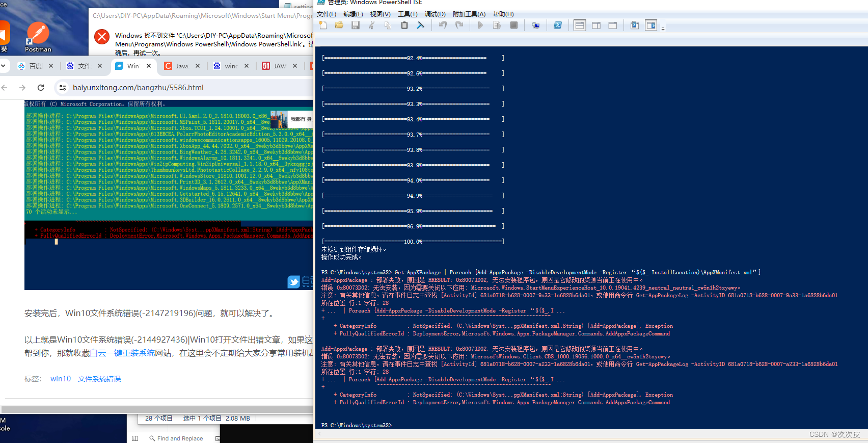This screenshot has height=443, width=868.
Task: Stop operation with the square stop icon
Action: [514, 25]
